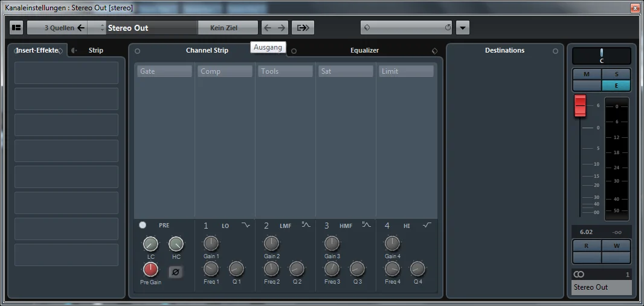Toggle the PRE section bypass dot
The height and width of the screenshot is (306, 644).
(x=142, y=225)
